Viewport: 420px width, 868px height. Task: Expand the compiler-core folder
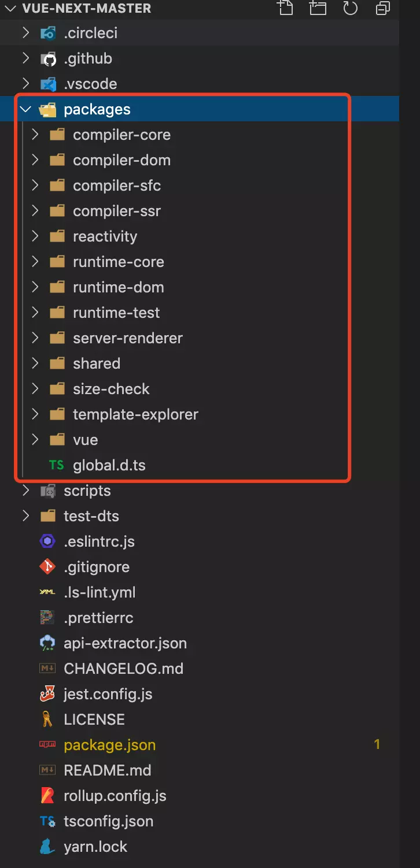coord(35,135)
